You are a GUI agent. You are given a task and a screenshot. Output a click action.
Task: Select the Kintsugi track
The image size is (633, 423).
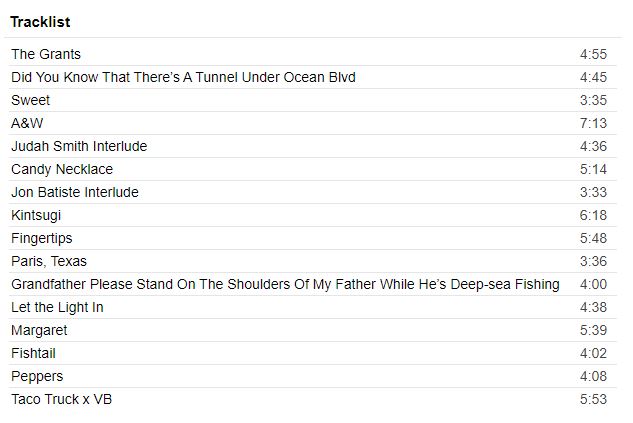[36, 215]
